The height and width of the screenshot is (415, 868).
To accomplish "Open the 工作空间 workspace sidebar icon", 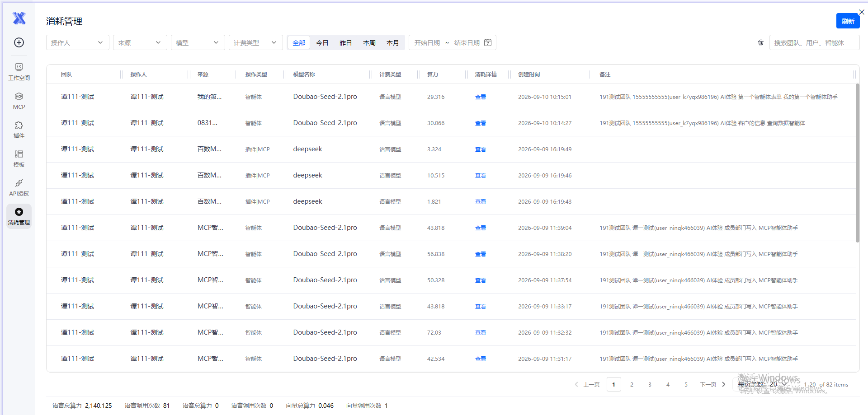I will pos(19,72).
